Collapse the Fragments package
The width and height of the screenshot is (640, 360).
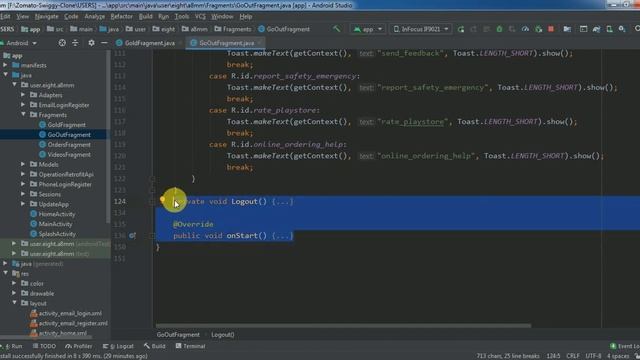pos(23,115)
